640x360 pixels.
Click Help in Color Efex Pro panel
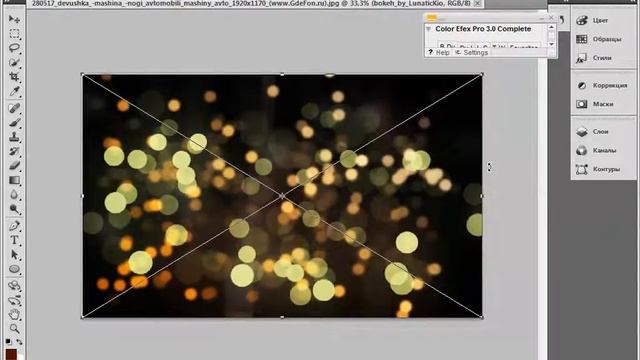[438, 53]
